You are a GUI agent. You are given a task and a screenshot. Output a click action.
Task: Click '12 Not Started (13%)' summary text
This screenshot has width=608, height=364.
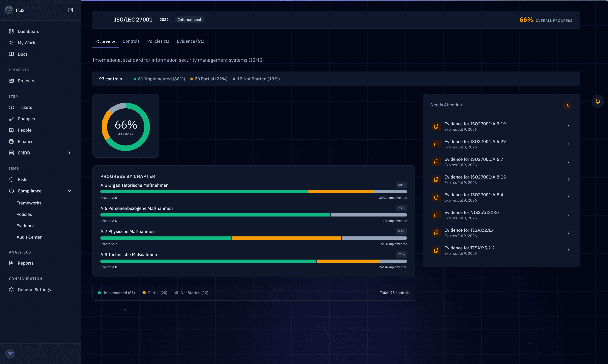coord(258,79)
